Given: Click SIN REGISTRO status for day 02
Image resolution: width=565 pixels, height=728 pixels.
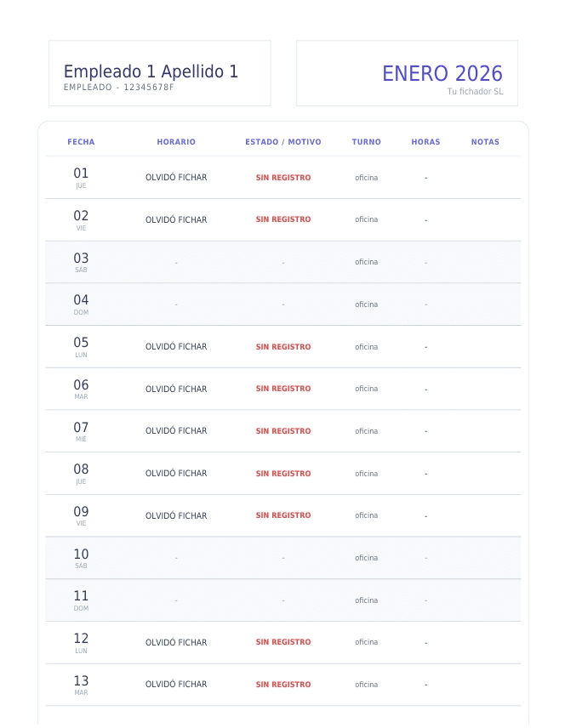Looking at the screenshot, I should pyautogui.click(x=283, y=219).
